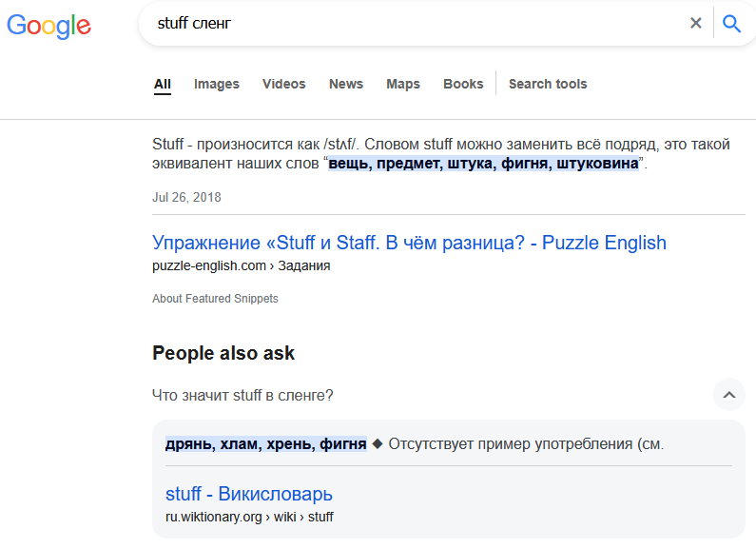Image resolution: width=756 pixels, height=549 pixels.
Task: Click the 'дрянь, хлам, хрень, фигня' answer text
Action: point(265,443)
